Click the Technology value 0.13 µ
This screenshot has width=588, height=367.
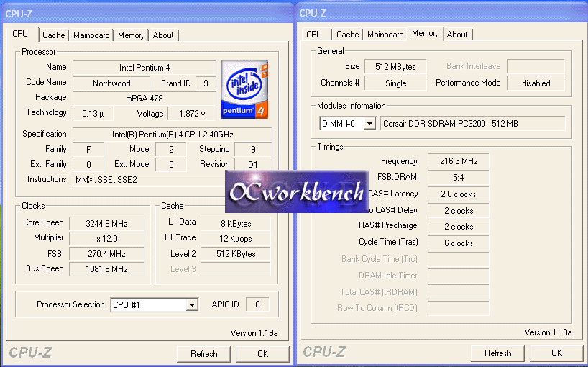[x=93, y=114]
